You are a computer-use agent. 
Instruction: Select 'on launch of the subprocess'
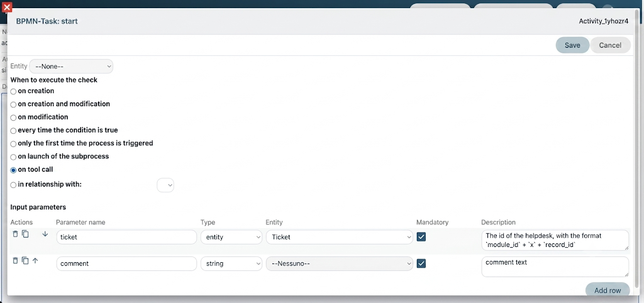click(14, 157)
